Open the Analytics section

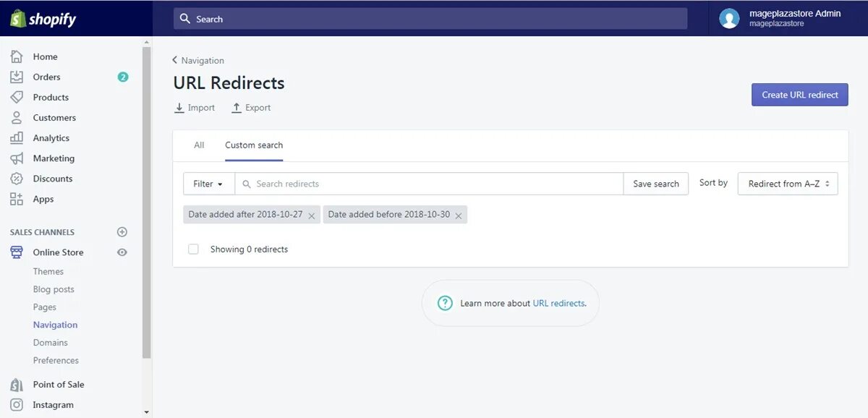point(51,137)
